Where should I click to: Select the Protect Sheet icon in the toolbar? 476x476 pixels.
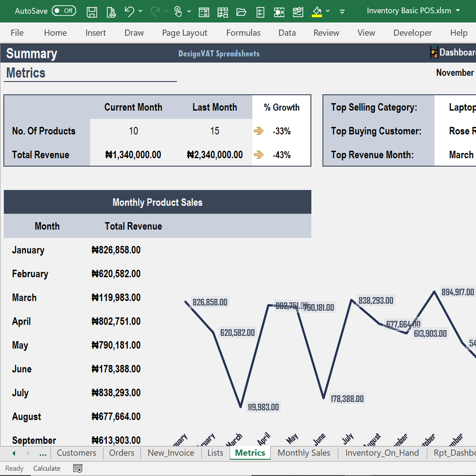[x=223, y=12]
